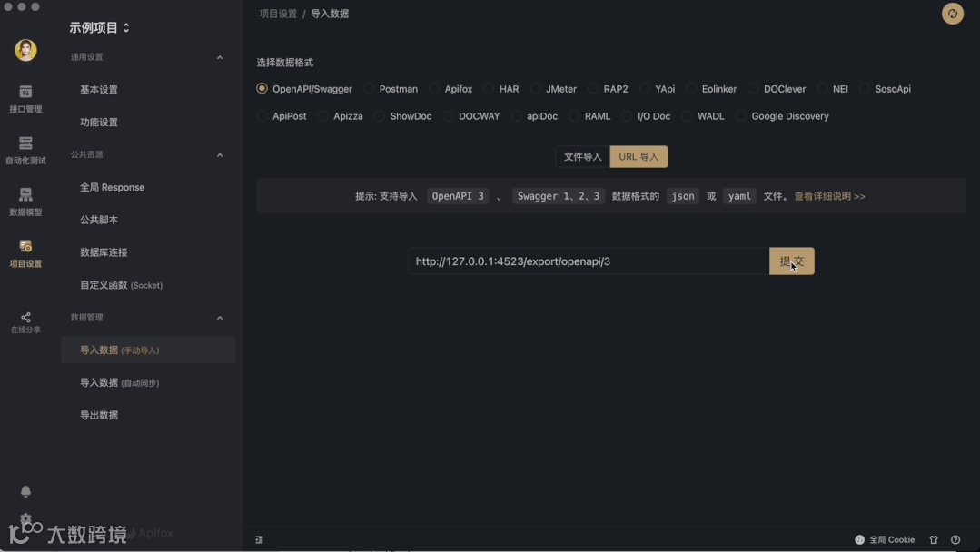The image size is (980, 552).
Task: Collapse the 公共资源 section
Action: tap(220, 155)
